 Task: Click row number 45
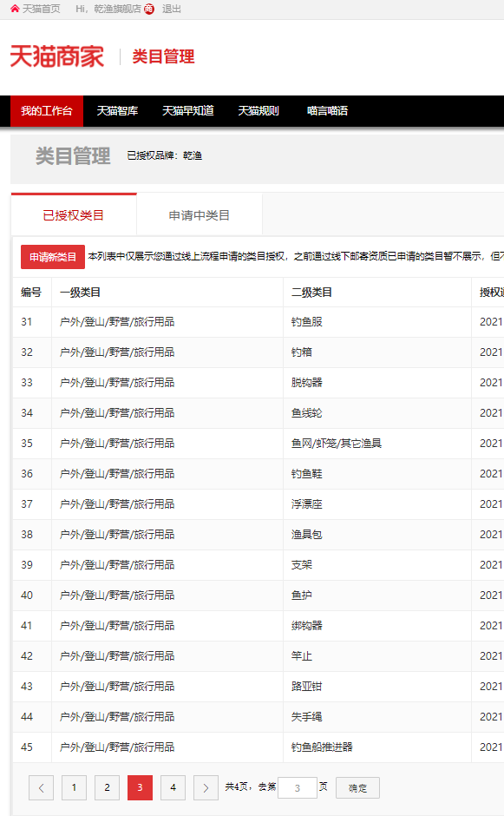(x=27, y=747)
